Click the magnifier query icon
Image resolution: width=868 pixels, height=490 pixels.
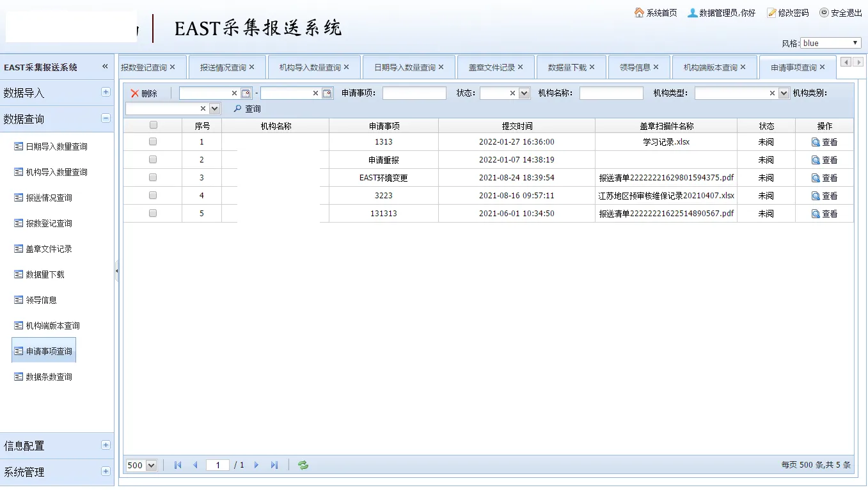click(x=237, y=109)
